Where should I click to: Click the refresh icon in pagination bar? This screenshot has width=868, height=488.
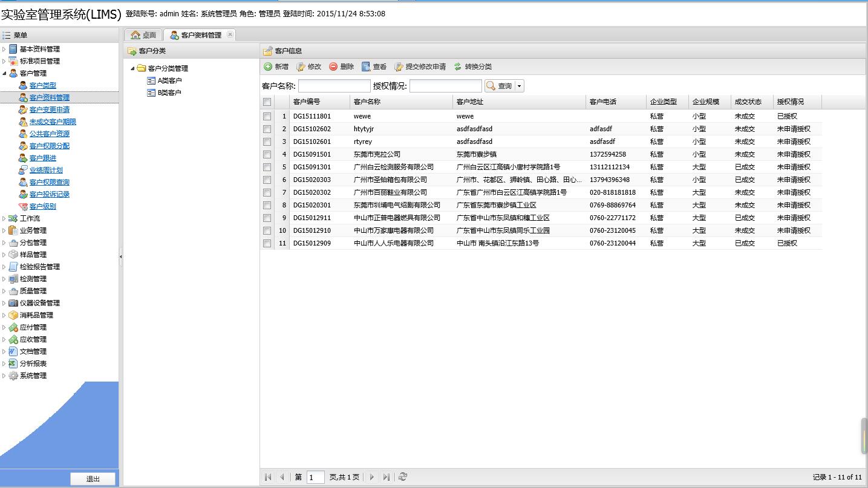403,477
